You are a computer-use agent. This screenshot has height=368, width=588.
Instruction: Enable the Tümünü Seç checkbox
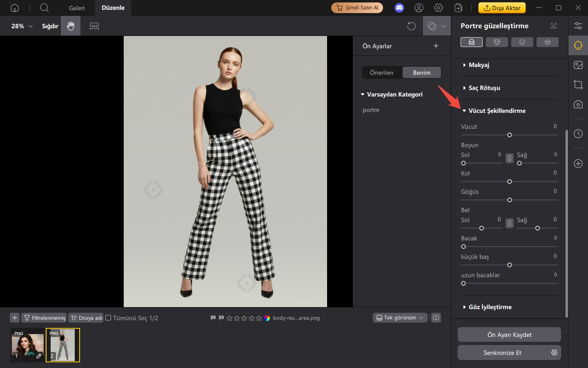[108, 317]
